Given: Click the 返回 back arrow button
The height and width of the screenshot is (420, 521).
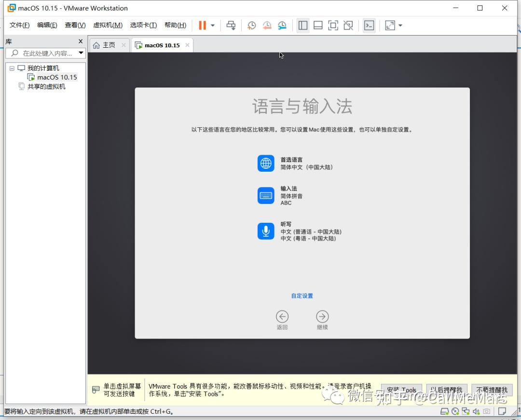Looking at the screenshot, I should pyautogui.click(x=282, y=317).
